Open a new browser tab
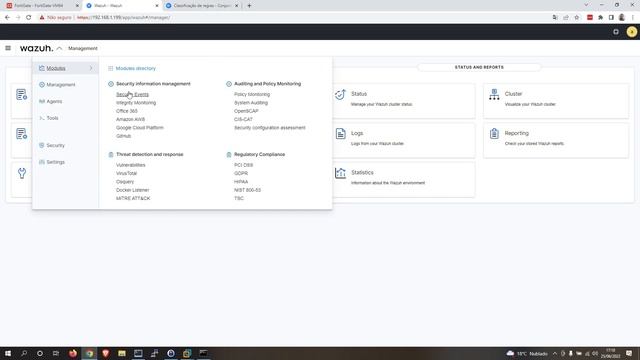 point(249,6)
